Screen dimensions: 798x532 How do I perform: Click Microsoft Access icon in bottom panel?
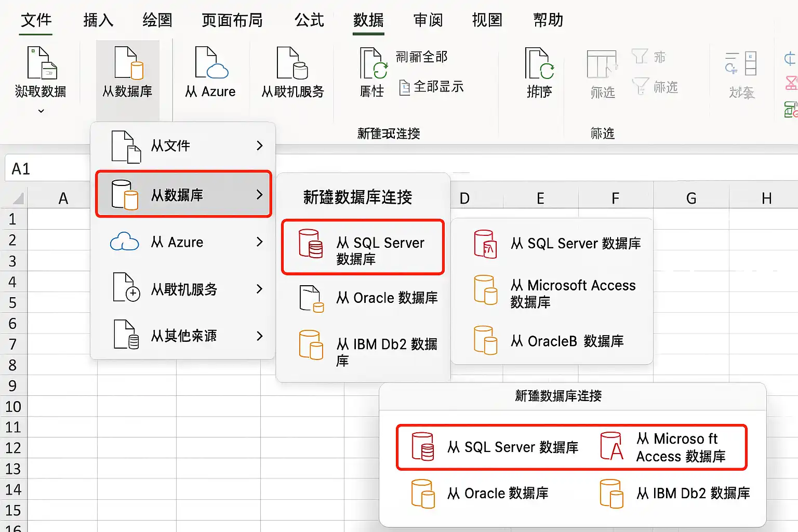611,446
